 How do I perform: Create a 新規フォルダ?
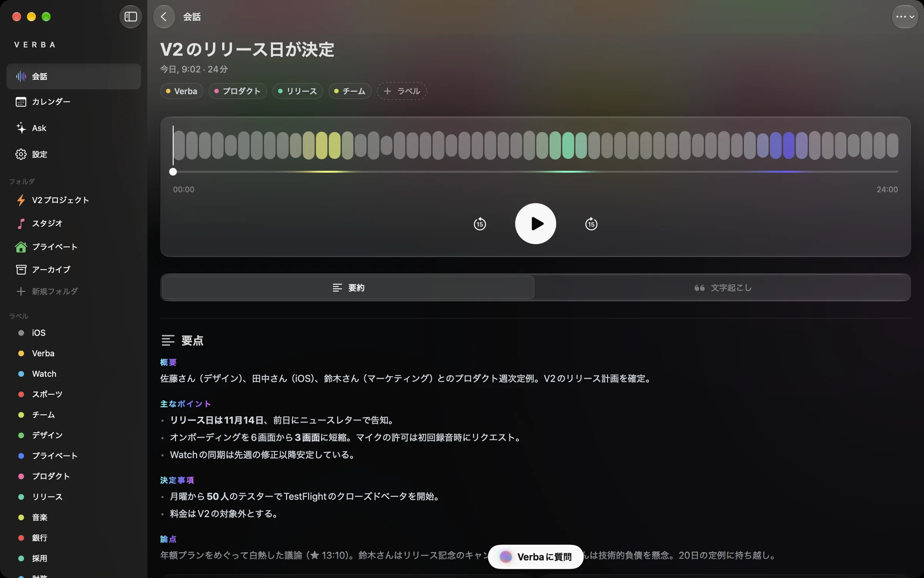click(74, 291)
